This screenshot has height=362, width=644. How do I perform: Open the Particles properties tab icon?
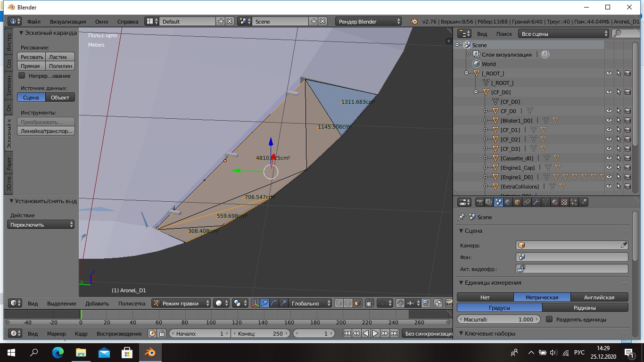[x=574, y=202]
